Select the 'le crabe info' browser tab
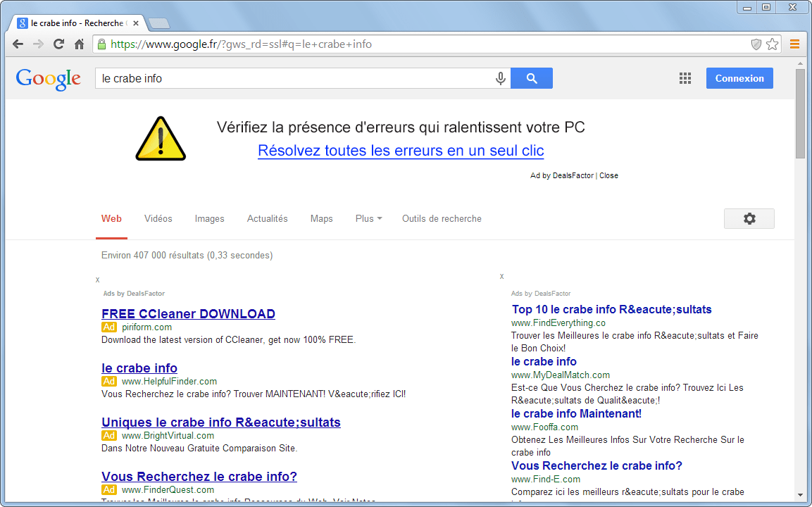812x507 pixels. point(77,23)
